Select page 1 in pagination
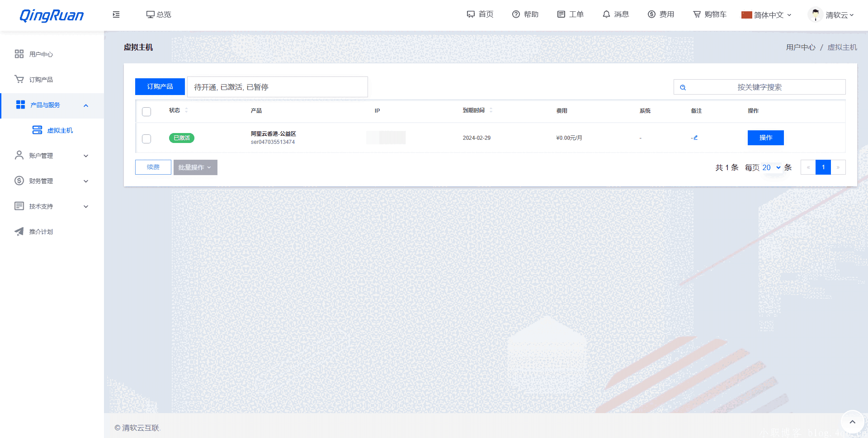The width and height of the screenshot is (868, 438). [823, 167]
